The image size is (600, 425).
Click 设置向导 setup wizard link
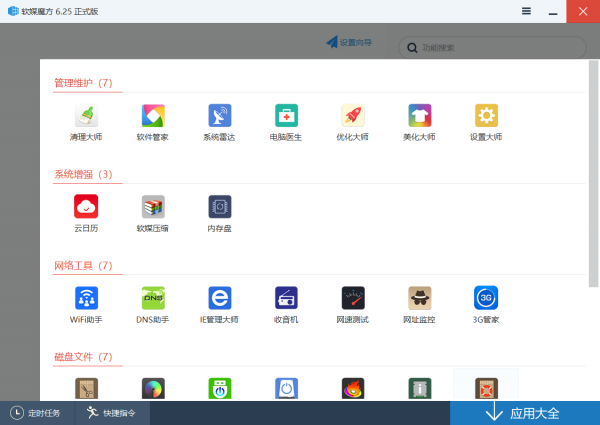click(349, 42)
